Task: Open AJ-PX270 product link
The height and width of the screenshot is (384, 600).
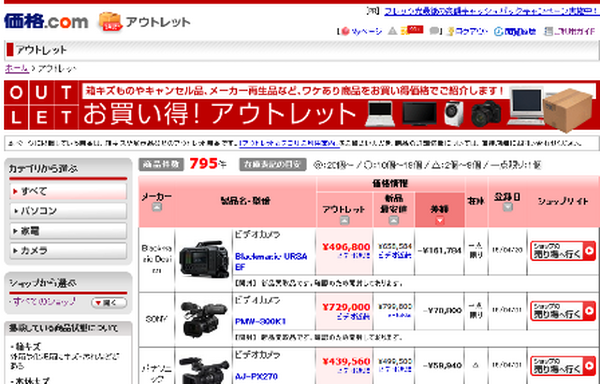Action: [256, 376]
